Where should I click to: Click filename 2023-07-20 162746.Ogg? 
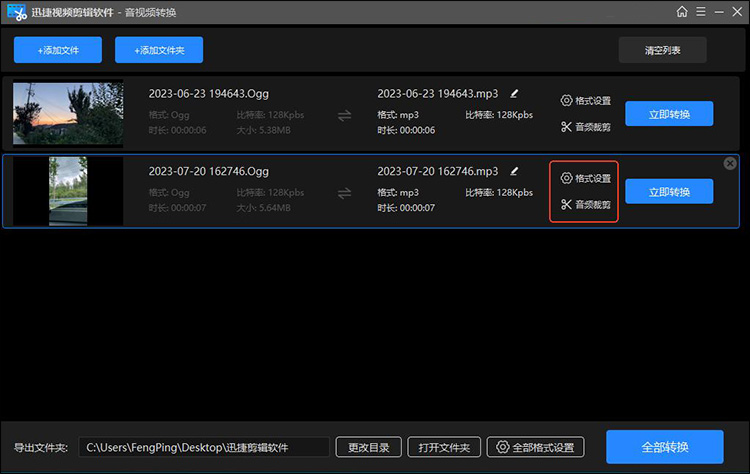[x=209, y=171]
